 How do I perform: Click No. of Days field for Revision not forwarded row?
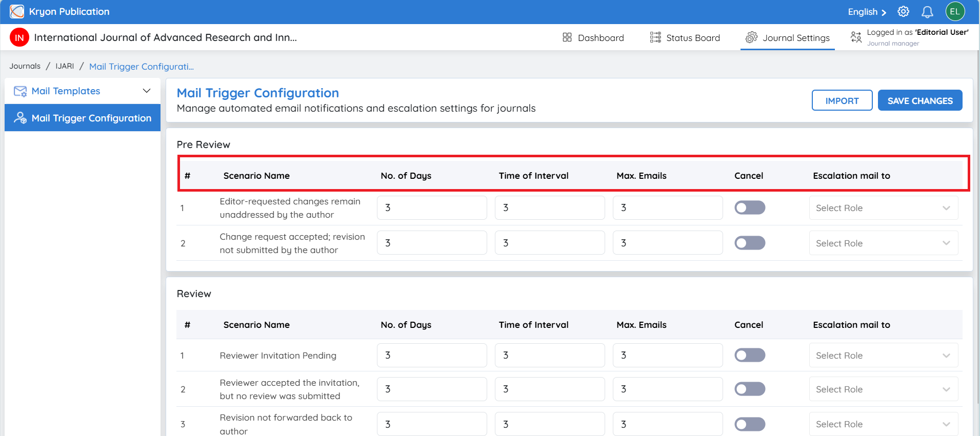[432, 424]
